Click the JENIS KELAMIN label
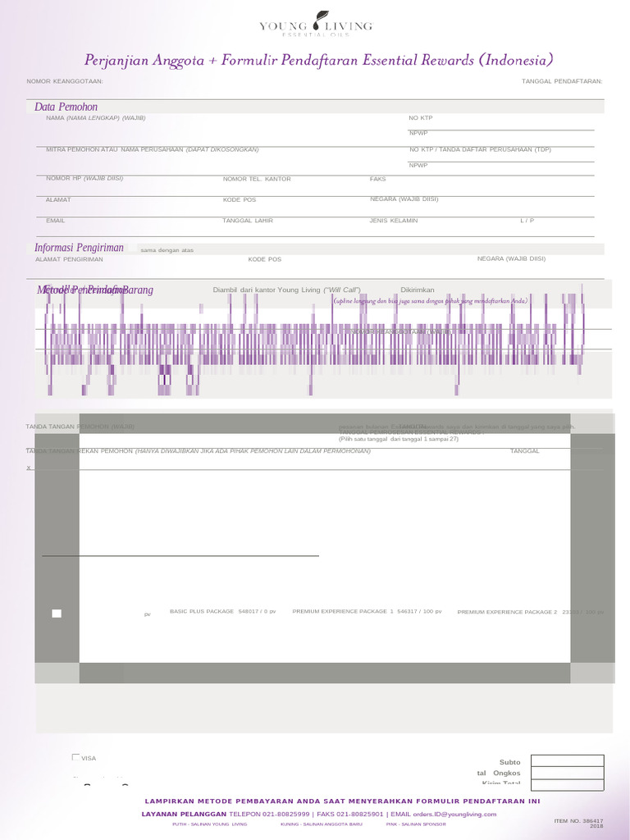This screenshot has width=630, height=840. (394, 221)
